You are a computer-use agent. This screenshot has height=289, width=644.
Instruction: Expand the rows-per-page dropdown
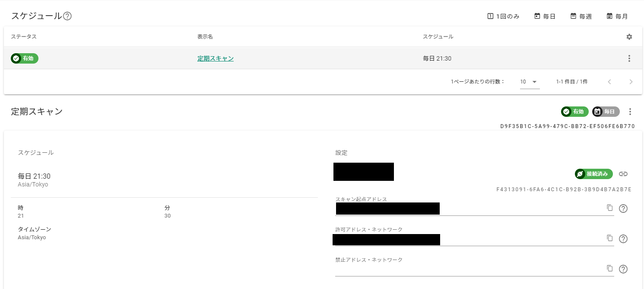pos(530,82)
